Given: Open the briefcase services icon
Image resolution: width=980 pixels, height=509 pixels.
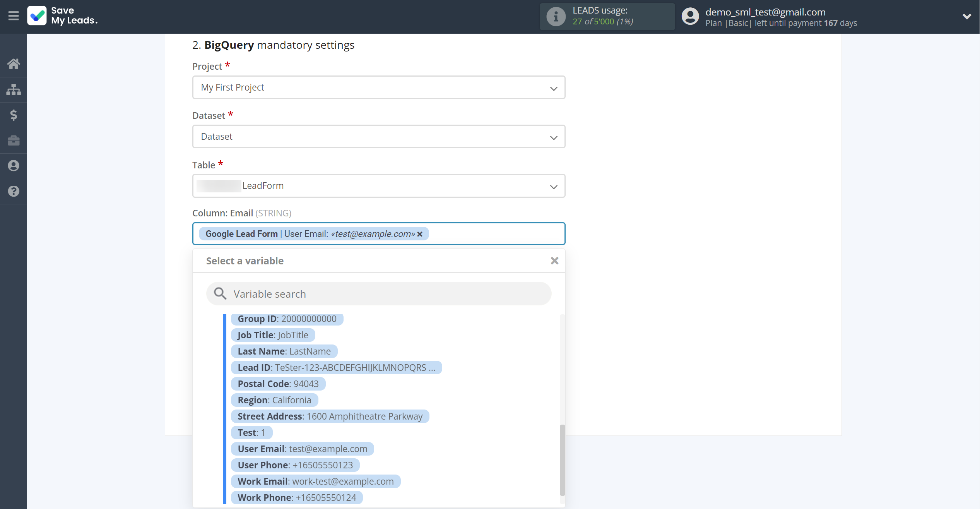Looking at the screenshot, I should [14, 141].
